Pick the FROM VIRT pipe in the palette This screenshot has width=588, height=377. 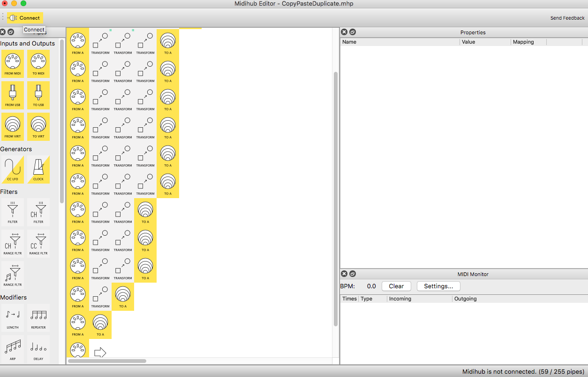pos(13,126)
